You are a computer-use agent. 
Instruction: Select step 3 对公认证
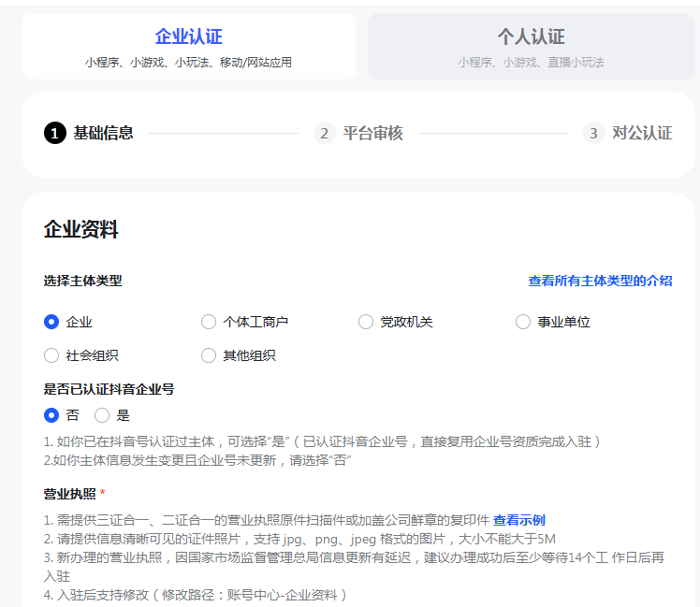(628, 133)
